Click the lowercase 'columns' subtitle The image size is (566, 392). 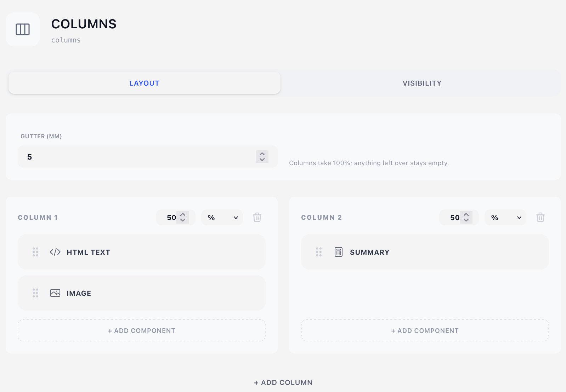click(66, 40)
